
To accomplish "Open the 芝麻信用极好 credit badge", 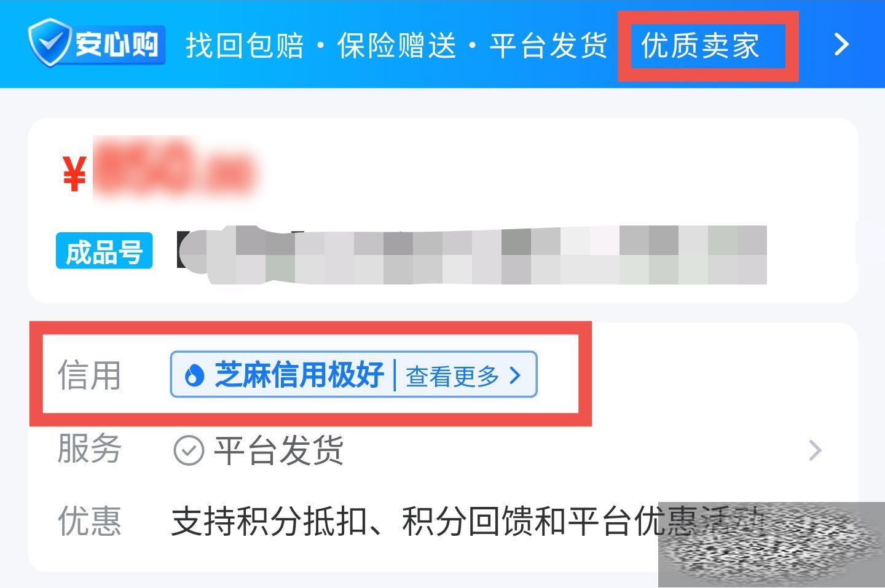I will 354,374.
